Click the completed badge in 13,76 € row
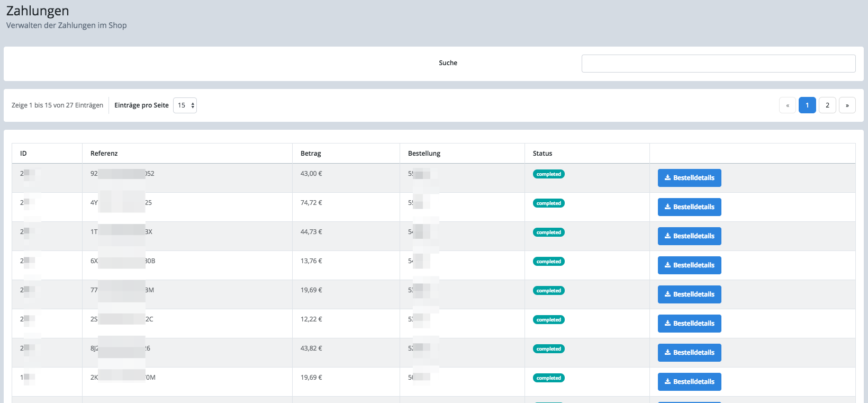The height and width of the screenshot is (403, 868). pos(548,262)
